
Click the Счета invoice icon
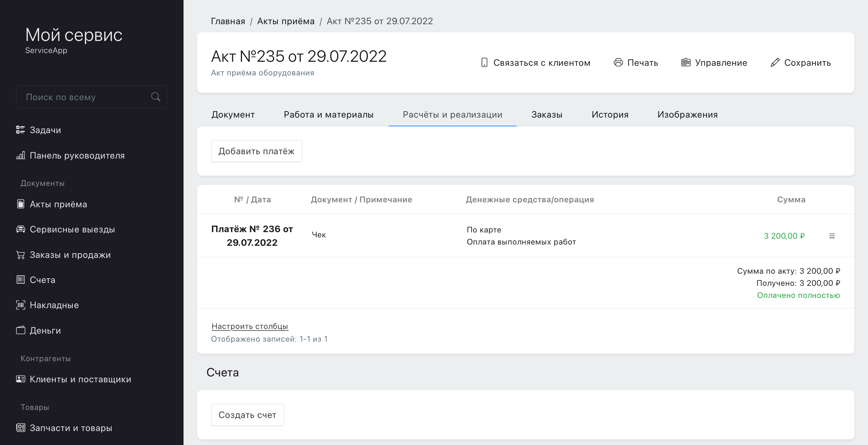pyautogui.click(x=20, y=280)
